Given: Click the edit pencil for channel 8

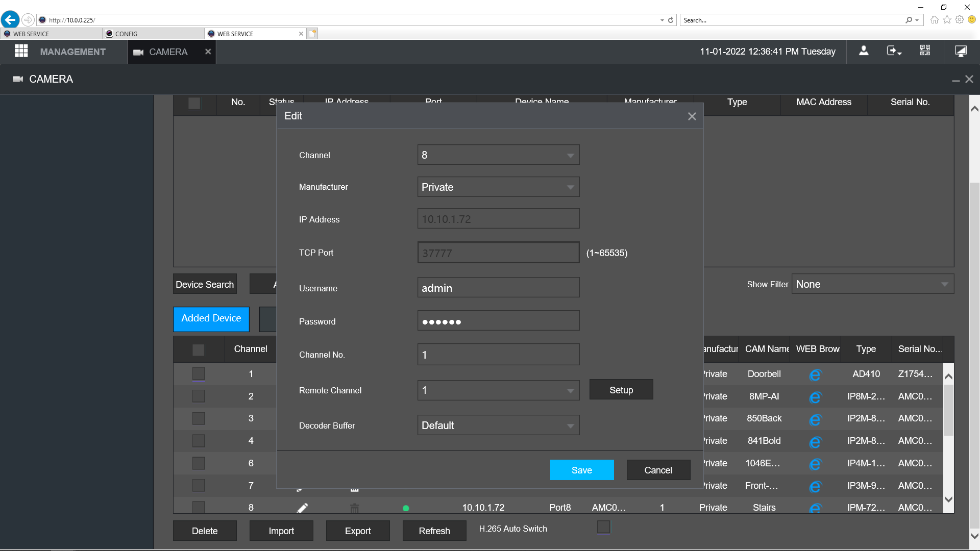Looking at the screenshot, I should 302,508.
